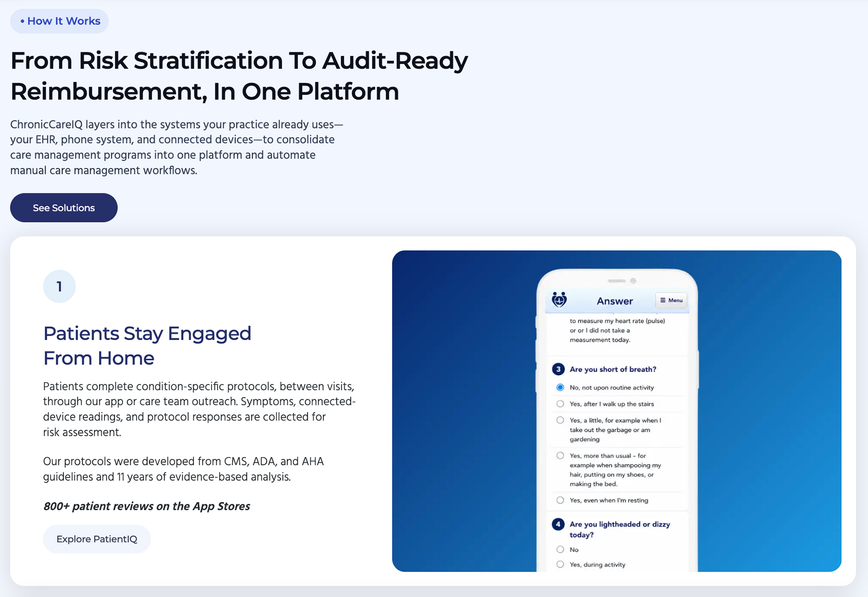Screen dimensions: 868x597
Task: Click "Are you short of breath?" question
Action: tap(613, 369)
